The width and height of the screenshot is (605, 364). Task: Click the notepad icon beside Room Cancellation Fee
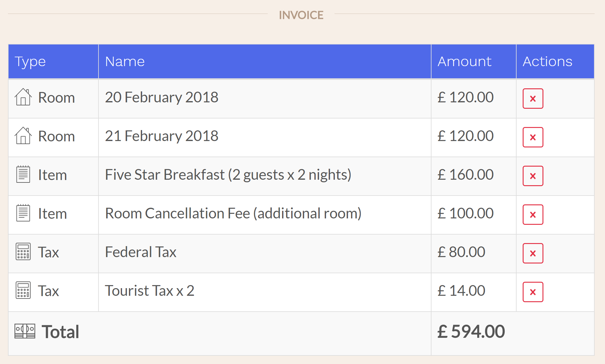click(x=23, y=213)
